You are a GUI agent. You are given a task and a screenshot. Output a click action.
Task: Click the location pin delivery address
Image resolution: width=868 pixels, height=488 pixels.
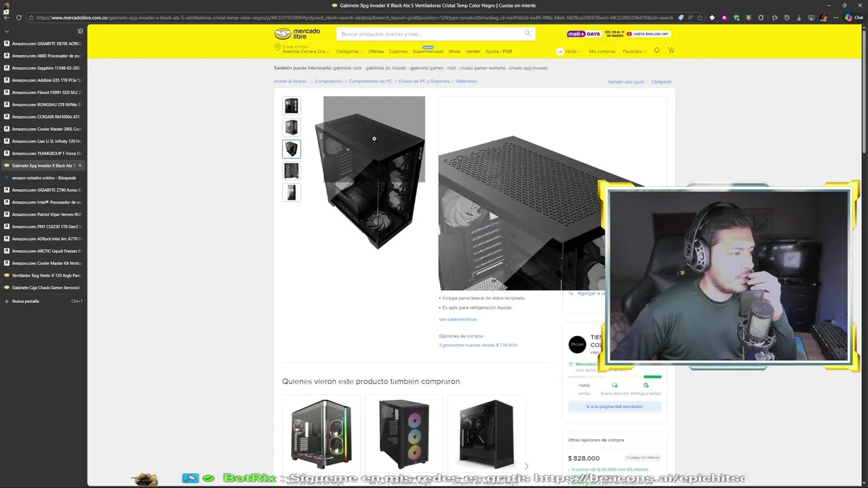click(x=302, y=49)
